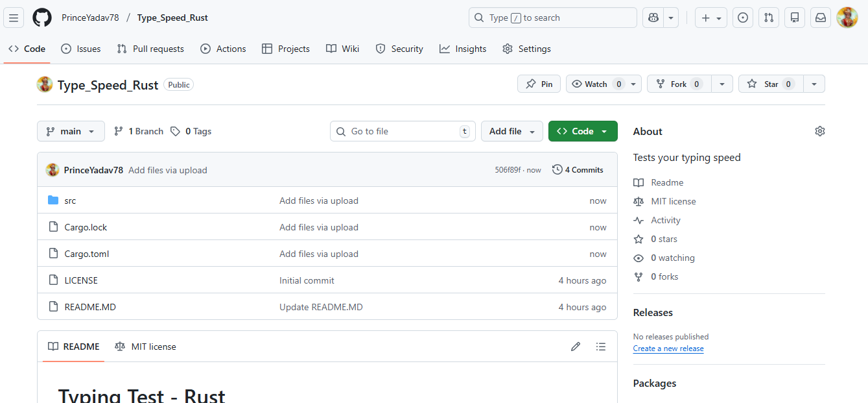Switch to the MIT license tab
The width and height of the screenshot is (868, 403).
146,347
